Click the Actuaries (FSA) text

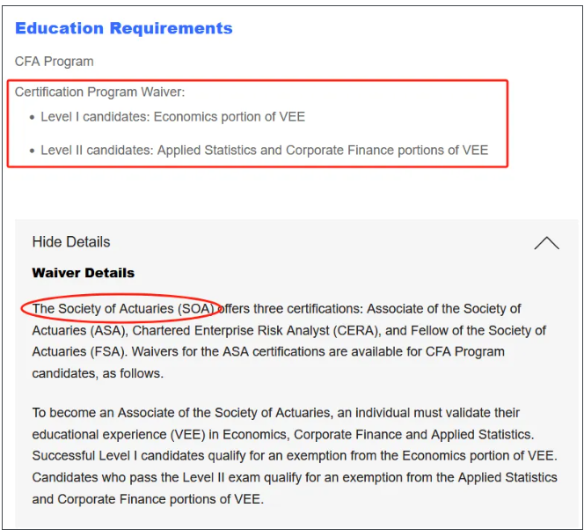click(x=79, y=352)
